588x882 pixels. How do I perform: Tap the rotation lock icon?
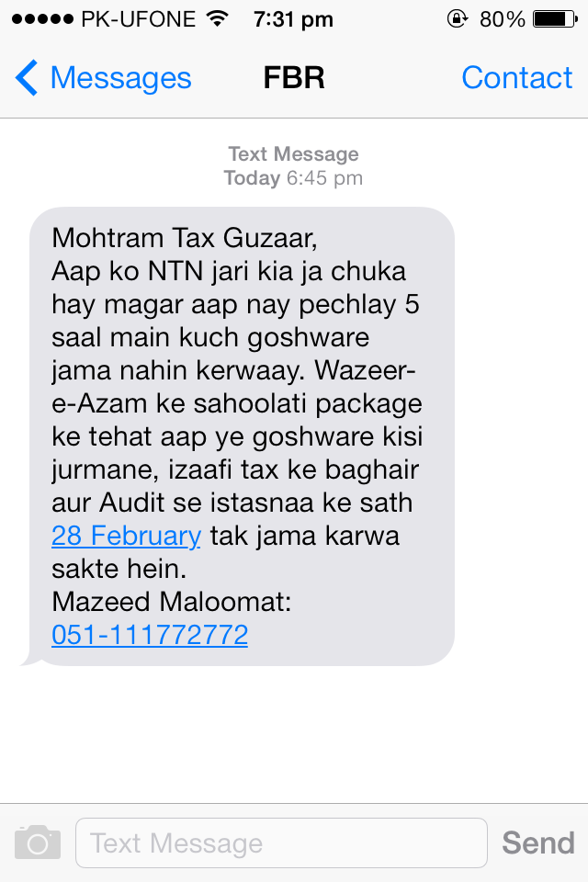point(458,19)
